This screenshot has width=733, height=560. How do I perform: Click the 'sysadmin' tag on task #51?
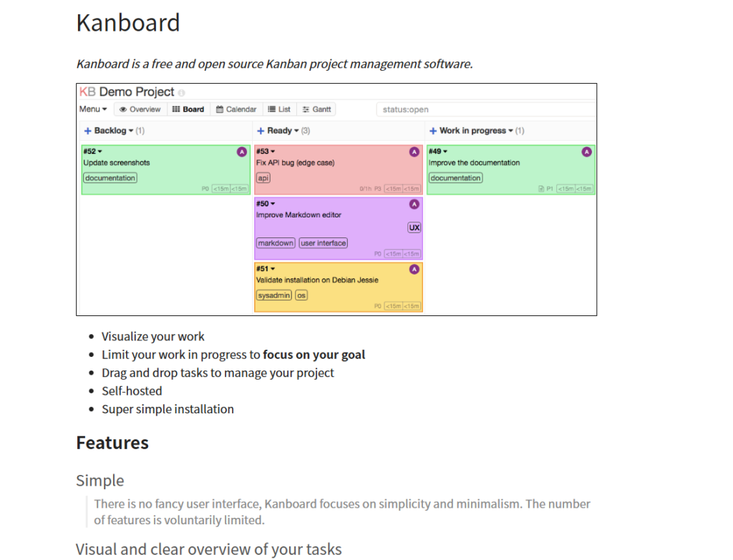(274, 295)
